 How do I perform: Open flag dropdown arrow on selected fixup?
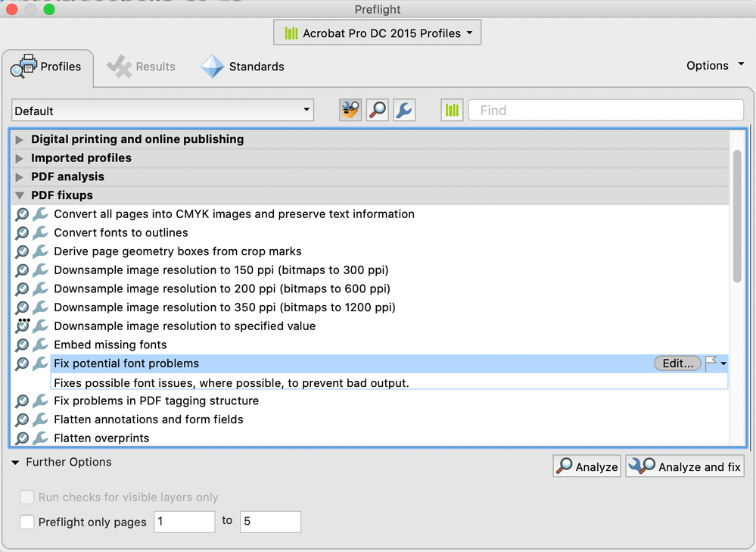tap(723, 363)
